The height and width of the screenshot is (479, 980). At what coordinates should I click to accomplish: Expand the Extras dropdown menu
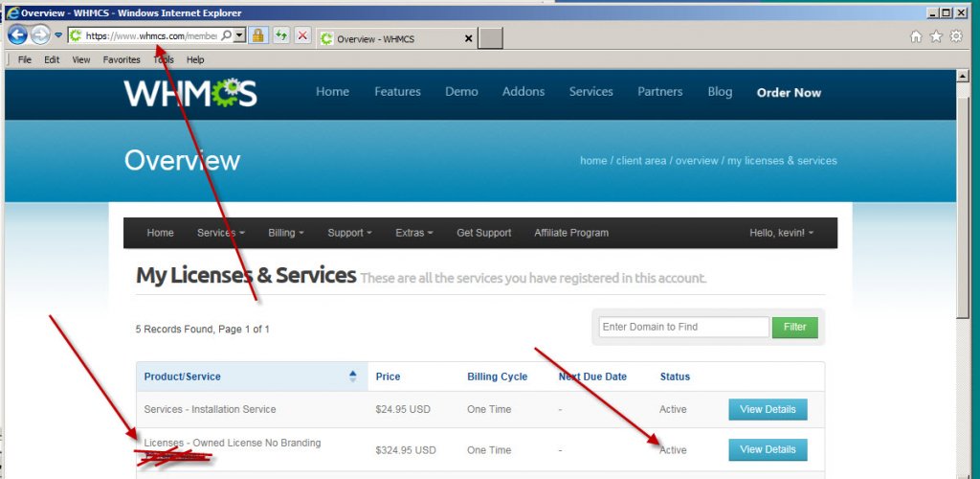tap(414, 233)
